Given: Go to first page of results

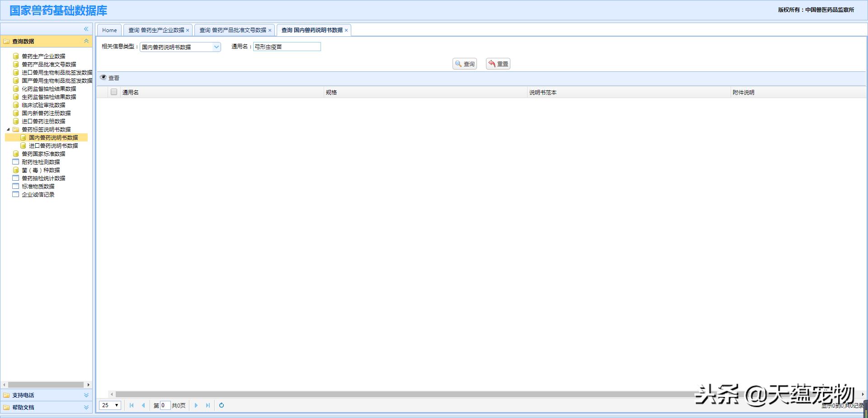Looking at the screenshot, I should 132,405.
